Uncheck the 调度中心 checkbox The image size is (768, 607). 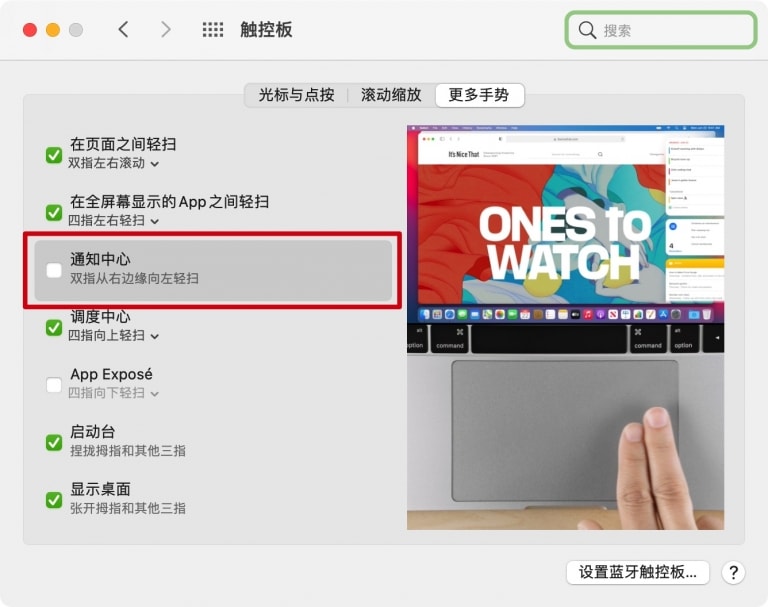(x=54, y=328)
